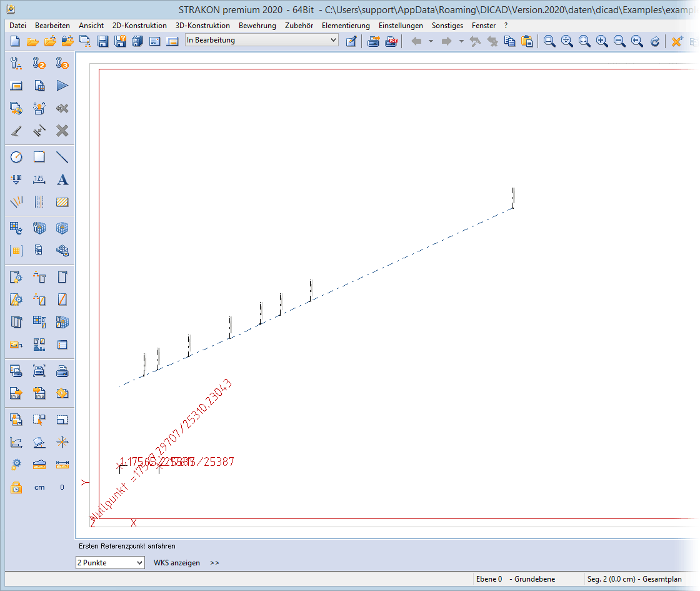Expand the forward arrow history dropdown
Viewport: 700px width, 591px height.
click(461, 41)
